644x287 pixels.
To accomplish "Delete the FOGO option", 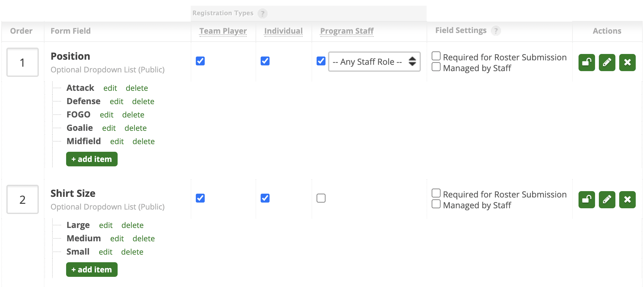I will [x=134, y=115].
